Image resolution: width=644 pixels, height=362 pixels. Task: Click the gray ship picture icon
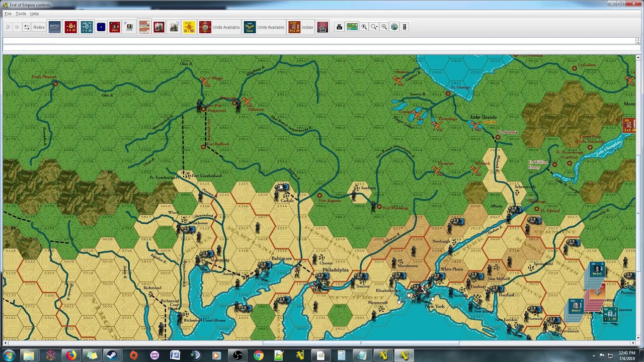click(174, 27)
